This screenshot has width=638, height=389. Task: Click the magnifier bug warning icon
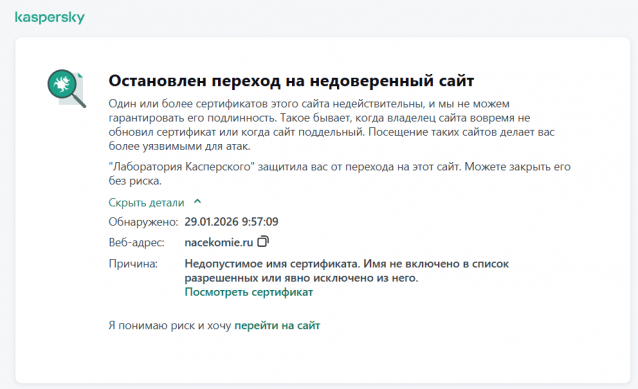click(x=67, y=88)
